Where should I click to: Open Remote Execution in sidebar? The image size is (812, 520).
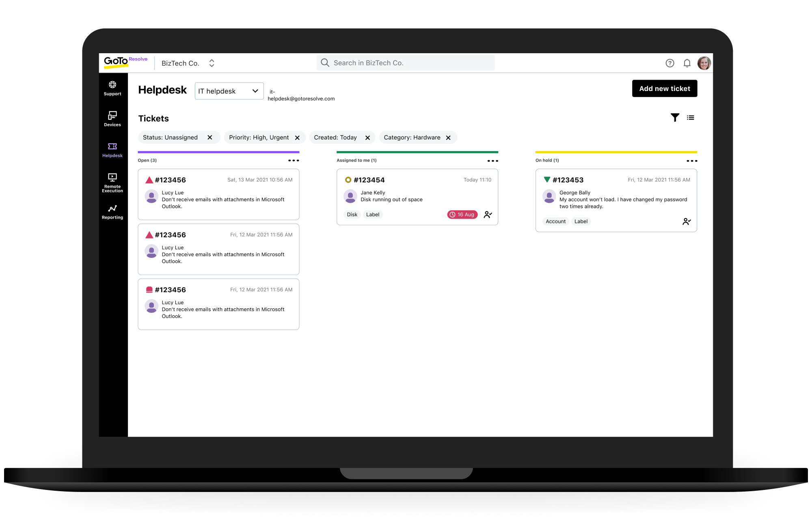pyautogui.click(x=112, y=182)
